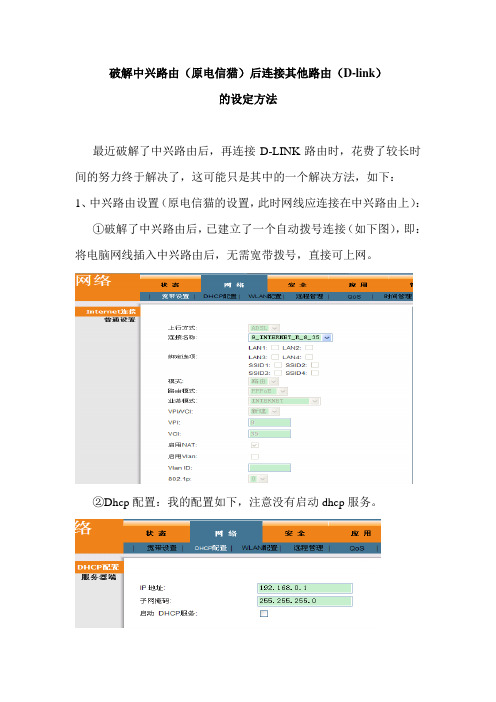The image size is (496, 702).
Task: Check the SSID1 binding checkbox
Action: pyautogui.click(x=278, y=365)
